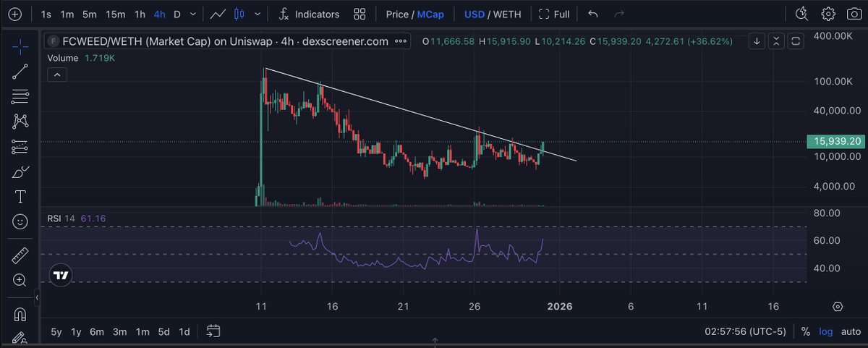Open indicator templates grid icon
868x348 pixels.
click(359, 14)
